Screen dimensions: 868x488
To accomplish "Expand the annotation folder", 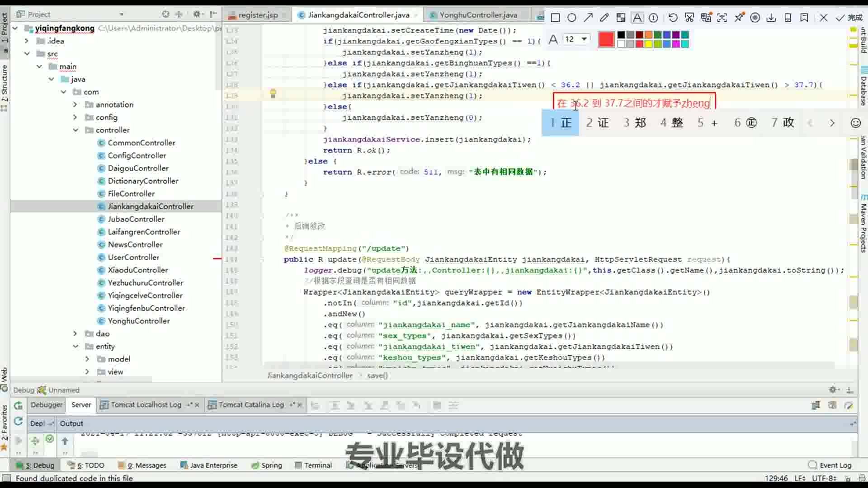I will pos(75,104).
